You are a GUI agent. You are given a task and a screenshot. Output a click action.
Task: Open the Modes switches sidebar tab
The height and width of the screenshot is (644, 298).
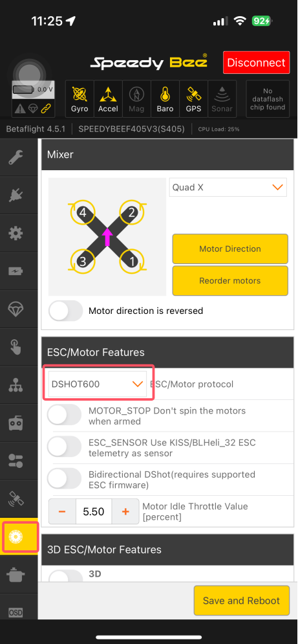(16, 460)
